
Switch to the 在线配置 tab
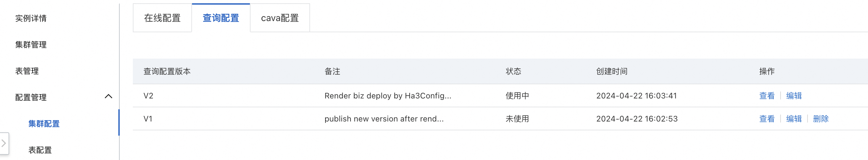[162, 18]
